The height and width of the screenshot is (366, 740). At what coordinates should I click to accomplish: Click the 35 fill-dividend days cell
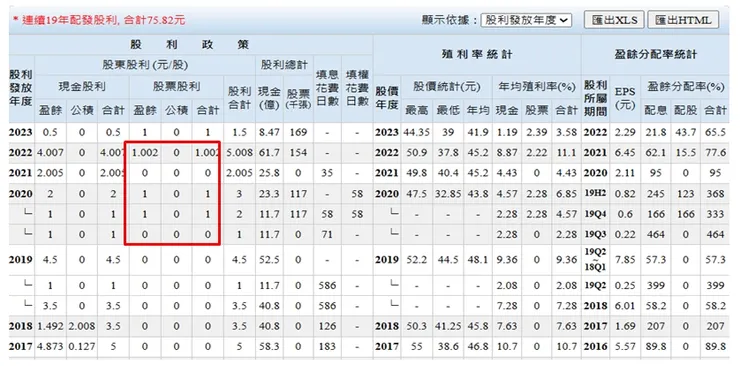point(327,173)
